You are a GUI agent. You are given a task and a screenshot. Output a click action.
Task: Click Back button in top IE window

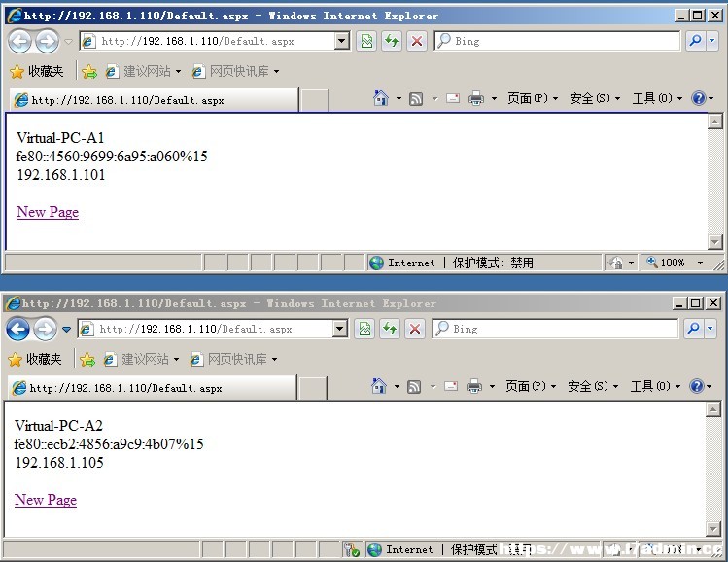(x=19, y=42)
